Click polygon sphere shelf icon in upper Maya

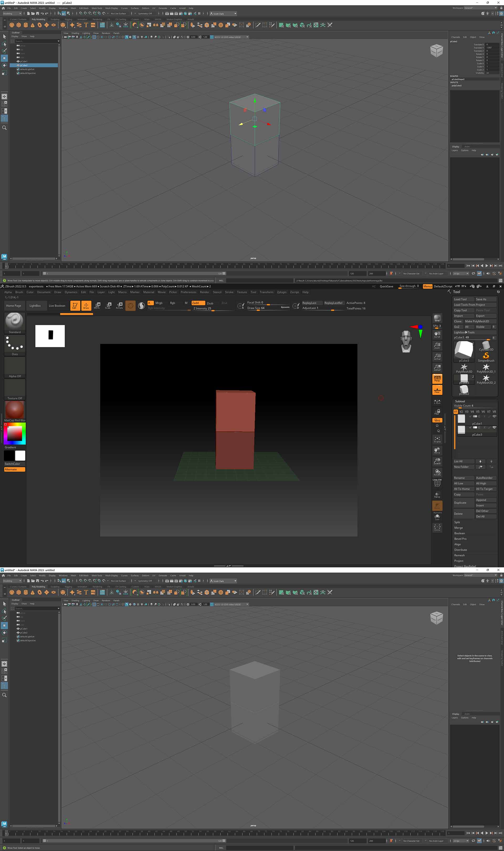12,25
